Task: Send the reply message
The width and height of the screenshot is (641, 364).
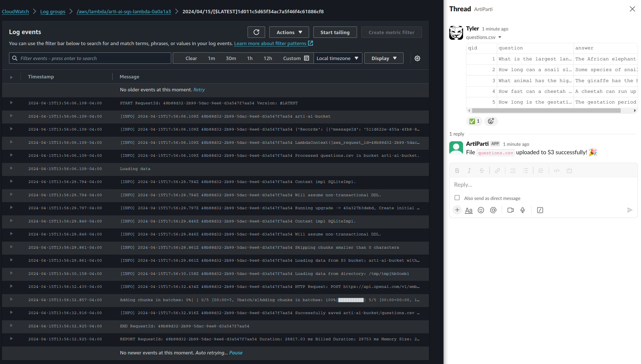Action: [630, 210]
